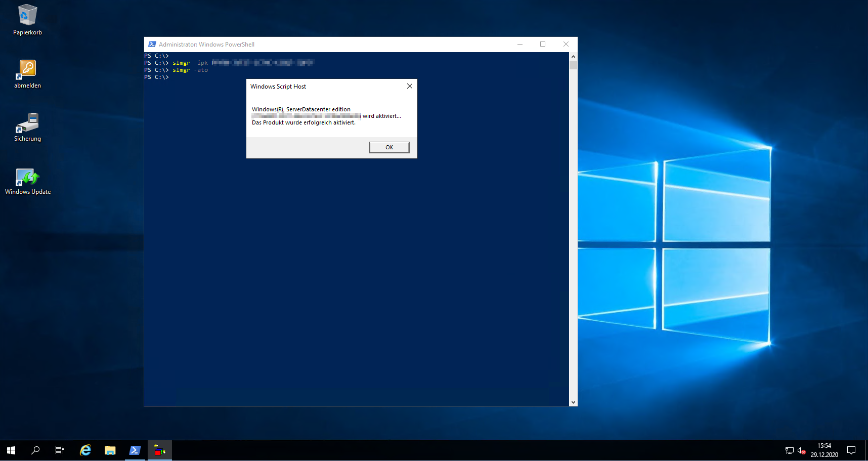Launch Internet Explorer from taskbar
The image size is (868, 461).
85,450
